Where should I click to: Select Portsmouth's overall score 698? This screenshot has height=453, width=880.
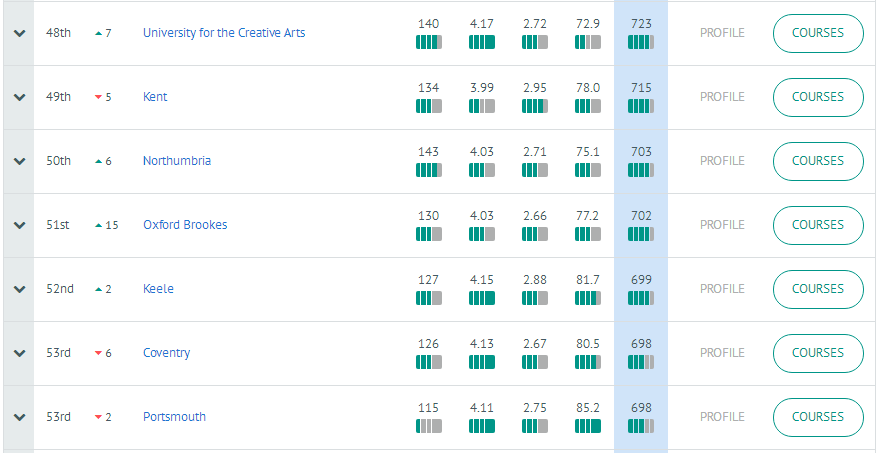tap(641, 408)
